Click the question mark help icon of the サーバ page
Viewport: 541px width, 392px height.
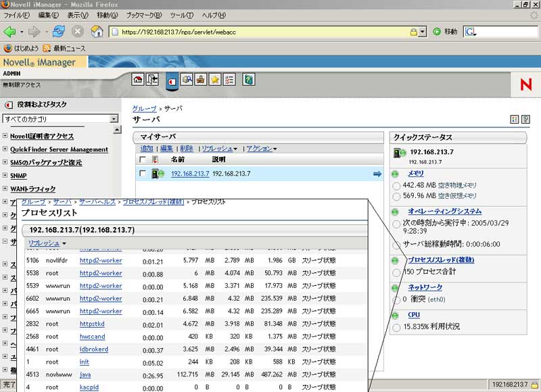click(x=525, y=119)
